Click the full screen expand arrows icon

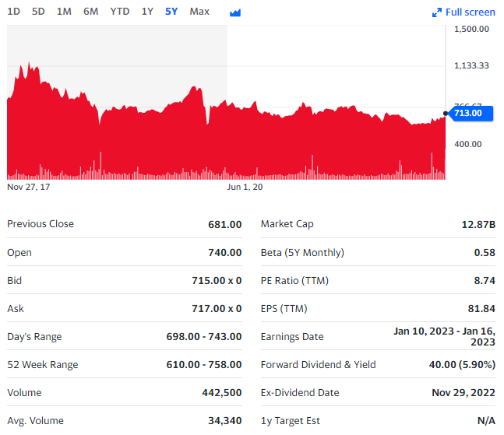click(437, 12)
